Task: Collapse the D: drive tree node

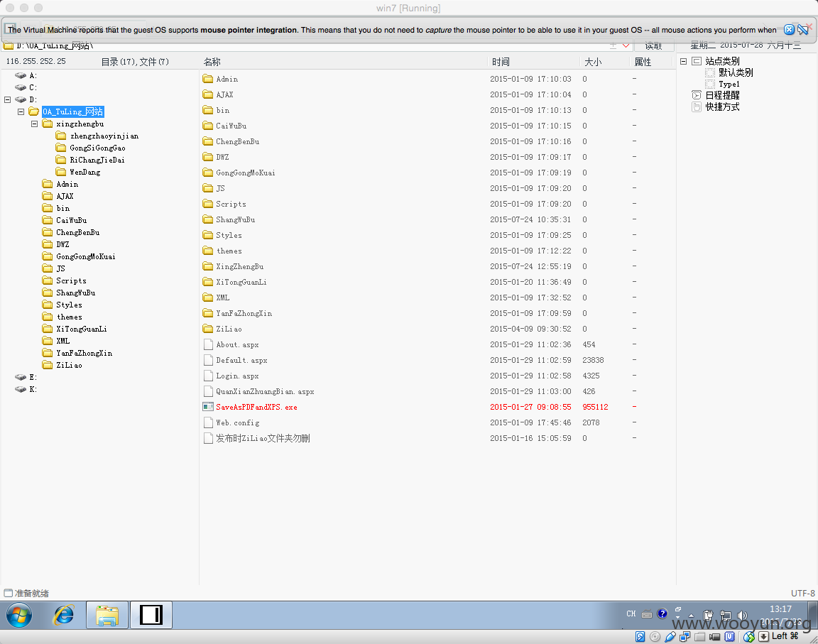Action: (x=7, y=99)
